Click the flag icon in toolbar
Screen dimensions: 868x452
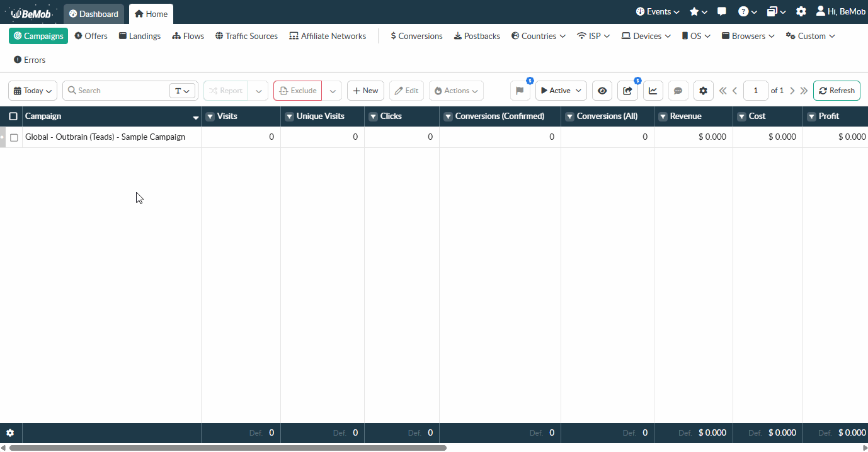(x=520, y=91)
